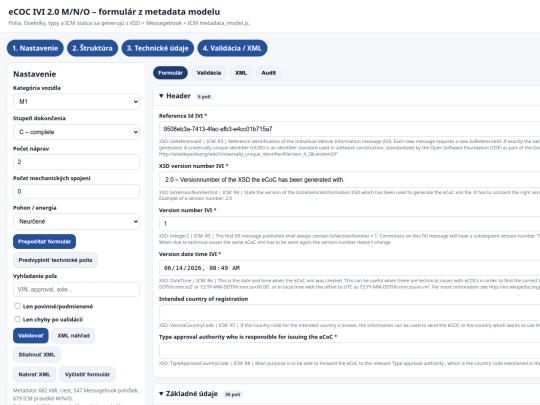Click the XML náhľad button

[x=73, y=335]
